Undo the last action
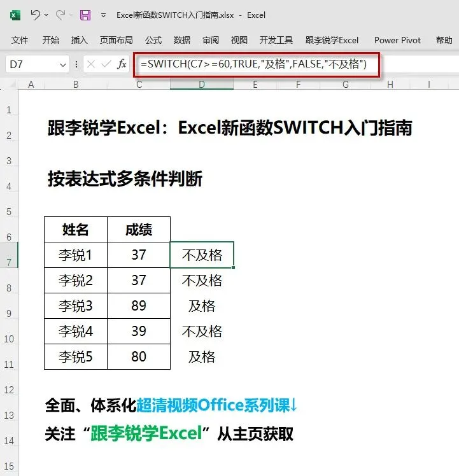The image size is (459, 476). coord(35,15)
